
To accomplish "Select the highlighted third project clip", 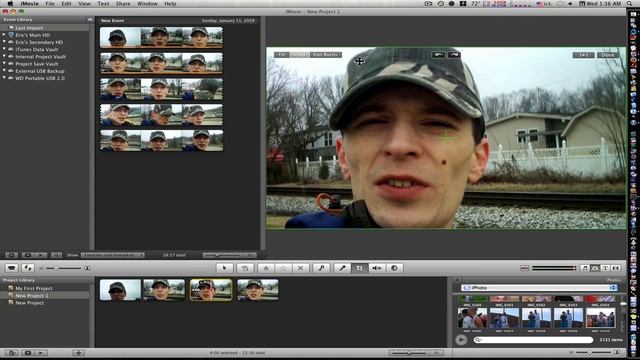I will [x=211, y=290].
